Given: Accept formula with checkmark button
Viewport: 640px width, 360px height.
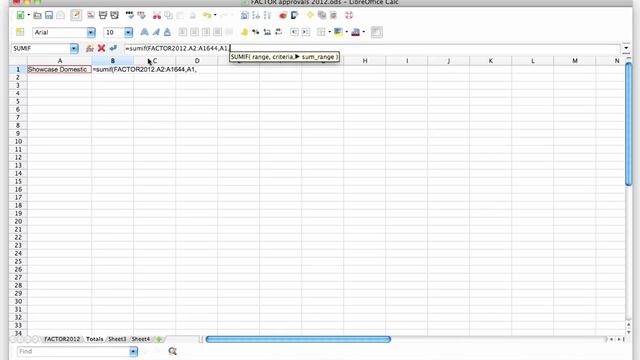Looking at the screenshot, I should click(x=113, y=48).
